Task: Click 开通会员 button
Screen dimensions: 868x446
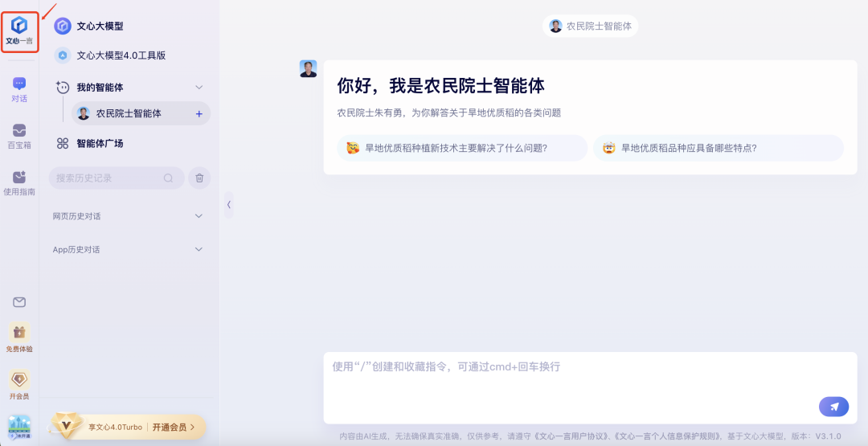Action: [174, 428]
